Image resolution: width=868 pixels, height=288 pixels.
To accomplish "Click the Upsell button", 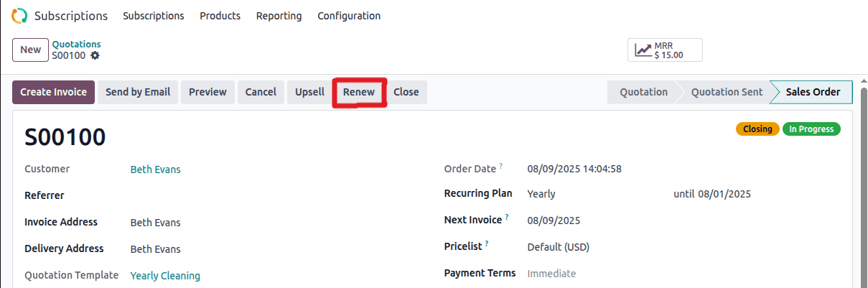I will click(309, 92).
